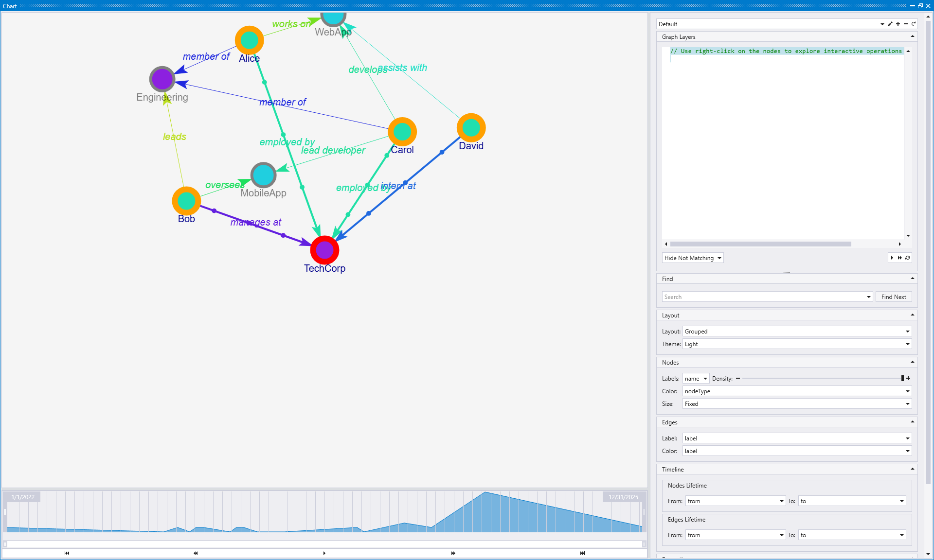Click in the Search field of the Find panel
The width and height of the screenshot is (934, 560).
coord(754,297)
